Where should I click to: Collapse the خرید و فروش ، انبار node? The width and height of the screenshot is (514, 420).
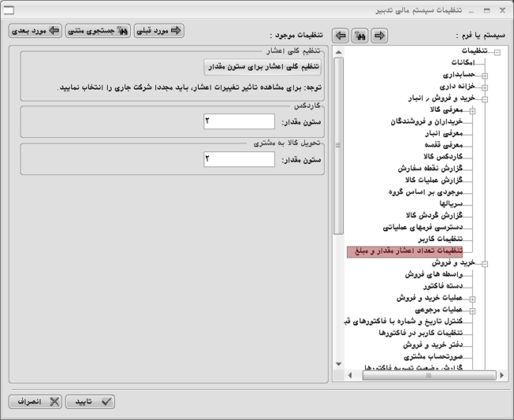tap(485, 99)
